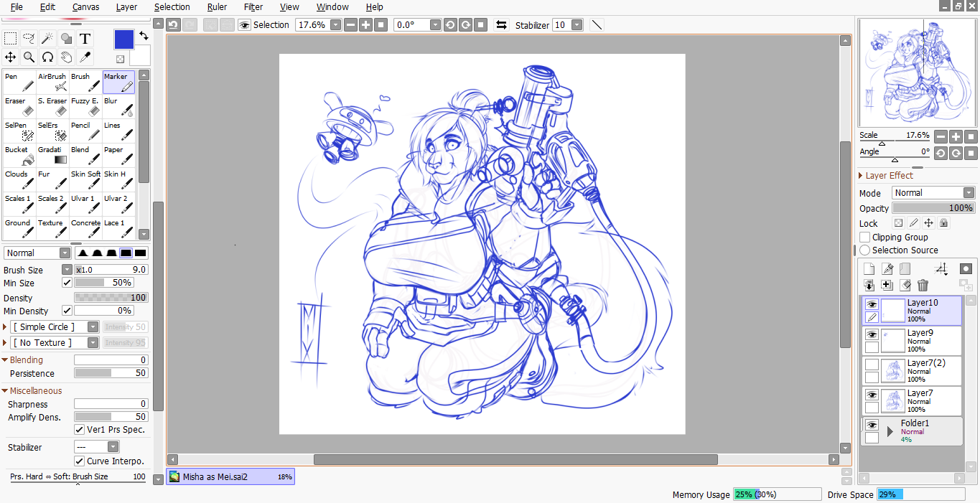Select the Text tool
This screenshot has width=980, height=503.
85,39
